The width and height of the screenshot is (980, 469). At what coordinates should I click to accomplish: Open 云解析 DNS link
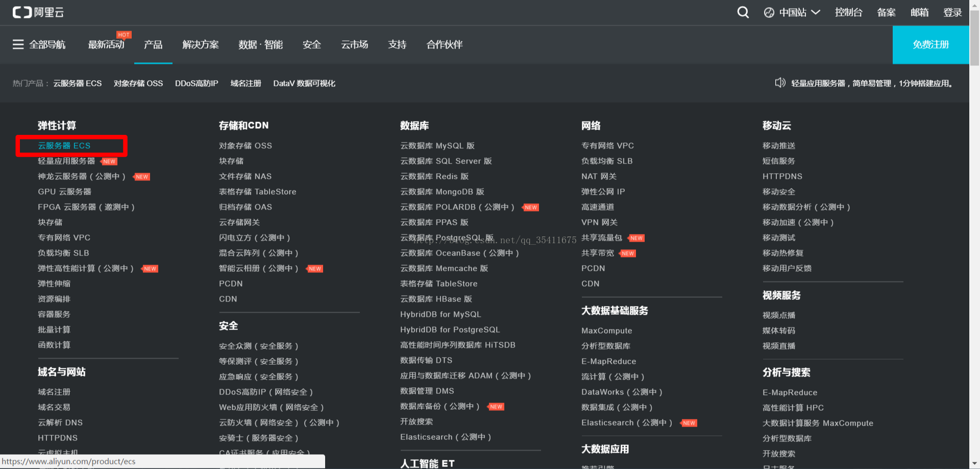60,423
